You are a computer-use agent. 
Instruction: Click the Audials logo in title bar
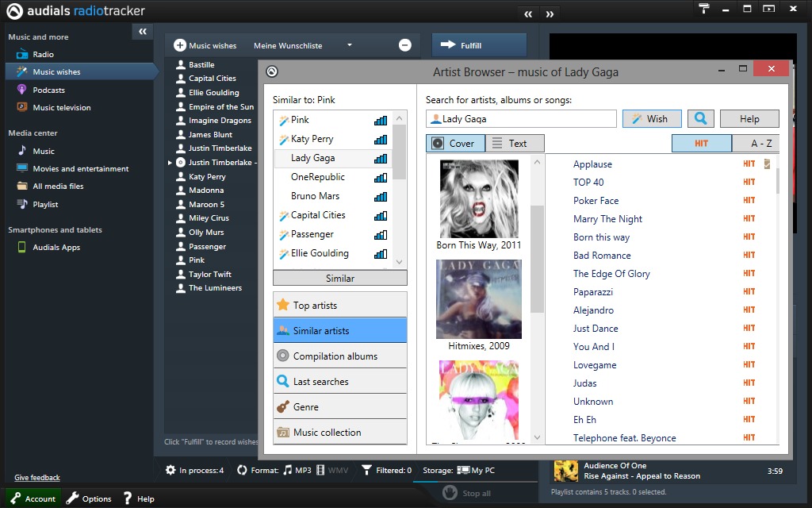[x=14, y=11]
